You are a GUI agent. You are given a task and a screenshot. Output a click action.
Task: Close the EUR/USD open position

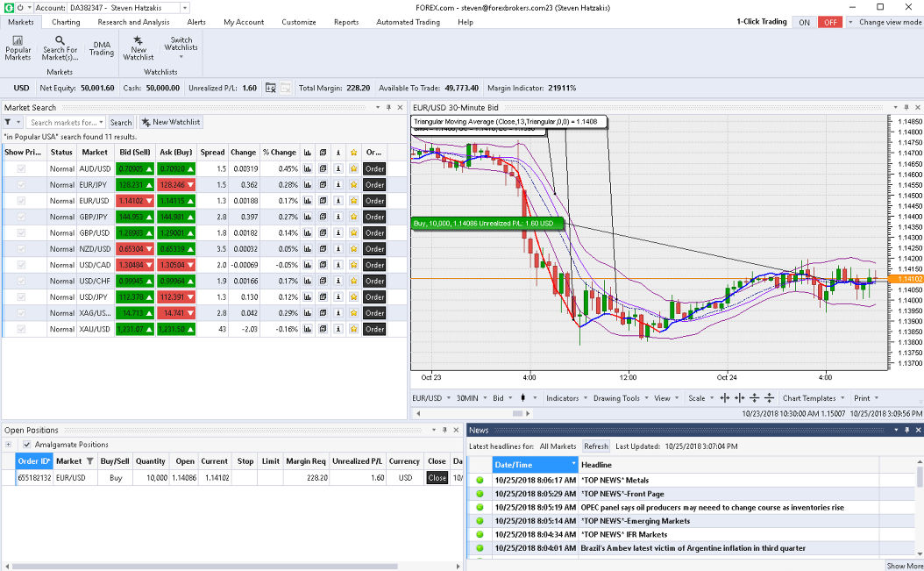point(437,478)
